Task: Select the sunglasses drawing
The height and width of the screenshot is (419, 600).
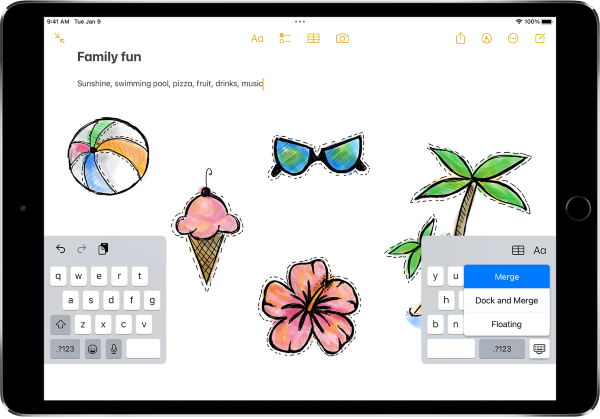Action: tap(318, 156)
